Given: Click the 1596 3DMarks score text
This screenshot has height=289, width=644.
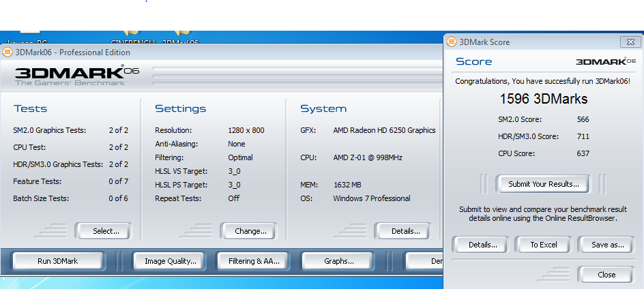Looking at the screenshot, I should tap(543, 99).
